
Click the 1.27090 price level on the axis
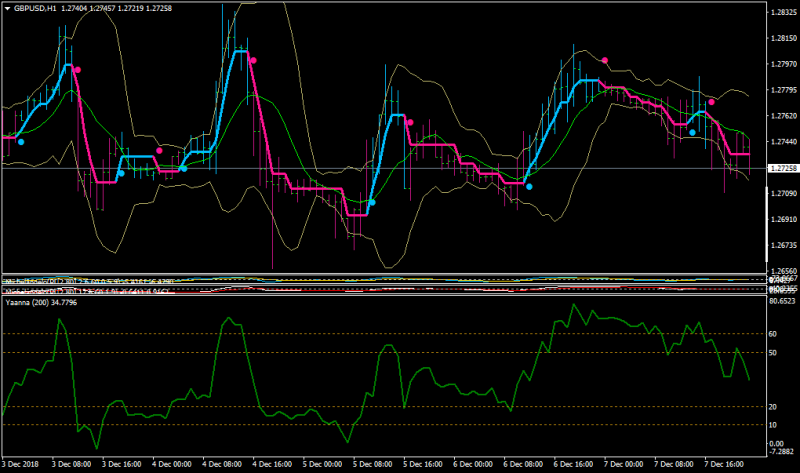[784, 193]
